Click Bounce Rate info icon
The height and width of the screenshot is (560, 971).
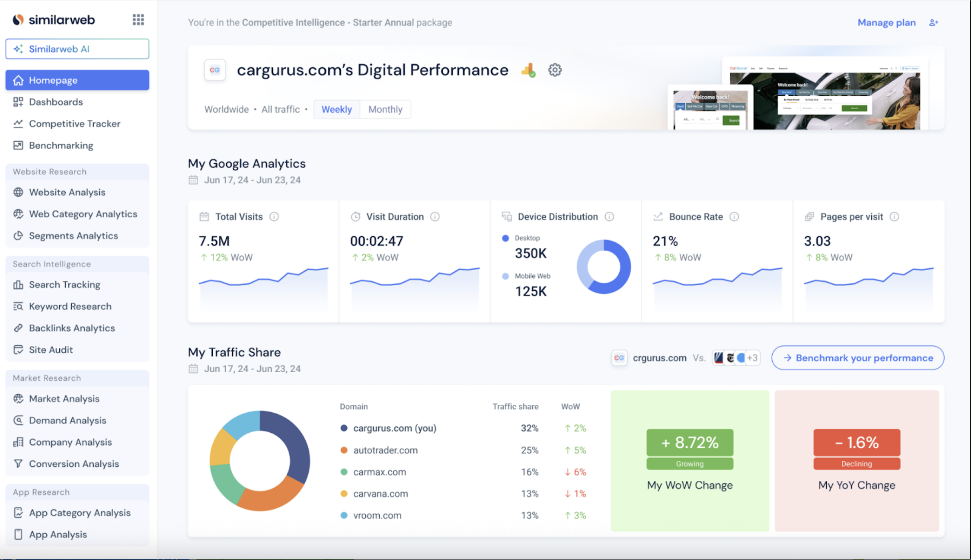click(734, 217)
